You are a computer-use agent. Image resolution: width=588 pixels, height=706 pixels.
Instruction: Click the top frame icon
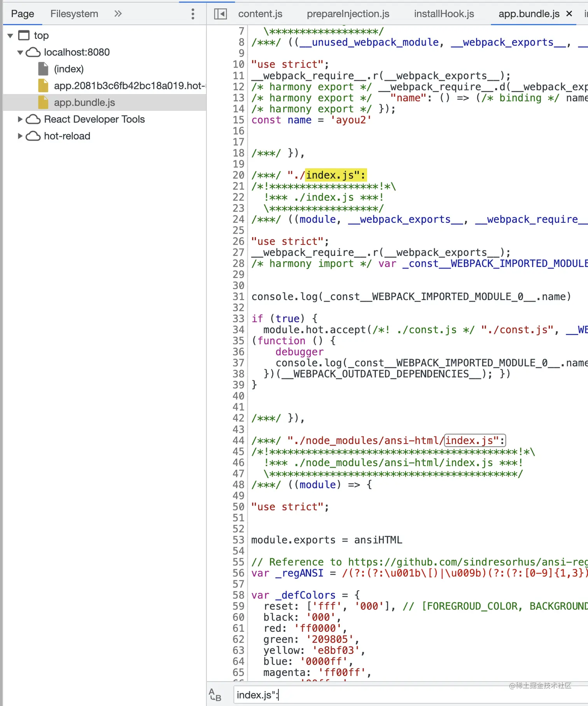[x=24, y=35]
